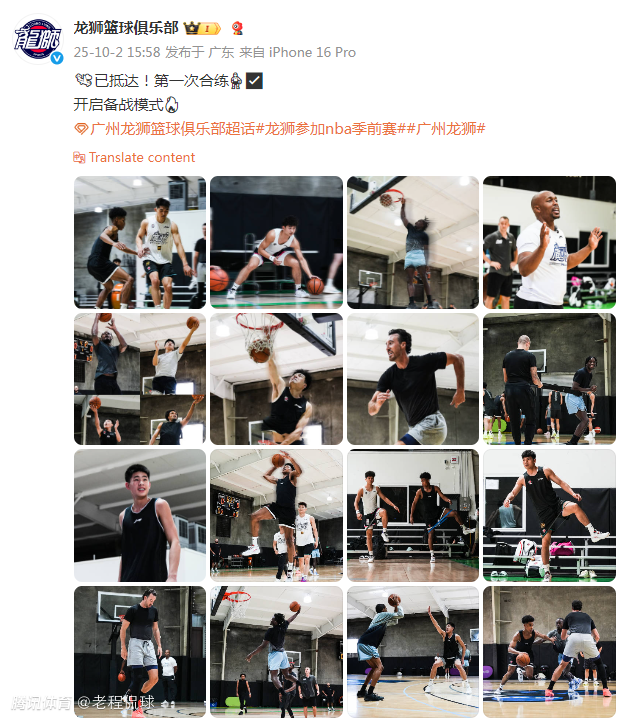Click the 龙狮 club profile avatar
This screenshot has width=632, height=720.
[38, 39]
